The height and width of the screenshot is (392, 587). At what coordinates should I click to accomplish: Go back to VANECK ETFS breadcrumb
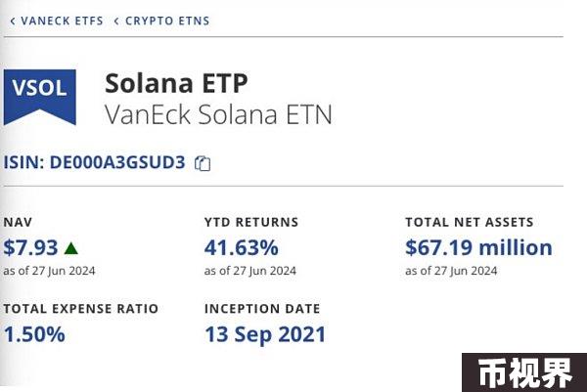[x=62, y=21]
